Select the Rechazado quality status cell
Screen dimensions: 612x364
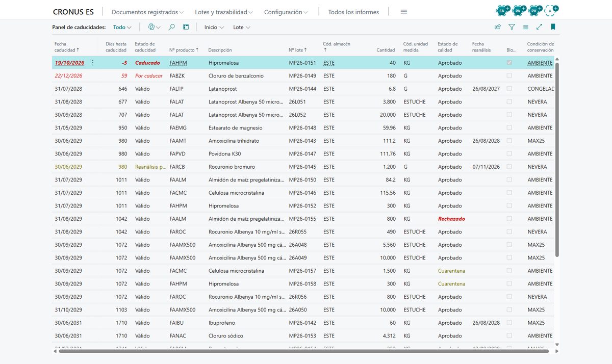pyautogui.click(x=451, y=219)
